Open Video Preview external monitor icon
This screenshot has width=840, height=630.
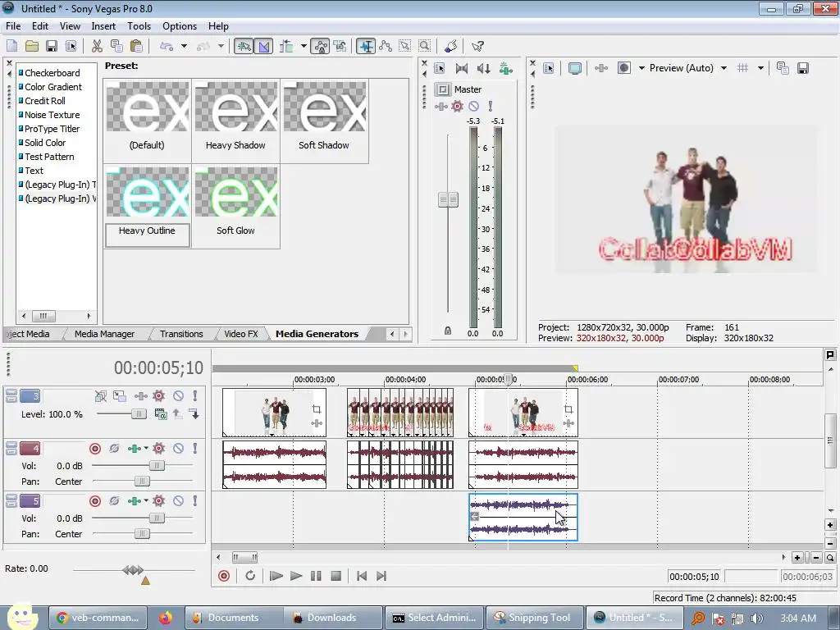click(x=575, y=68)
